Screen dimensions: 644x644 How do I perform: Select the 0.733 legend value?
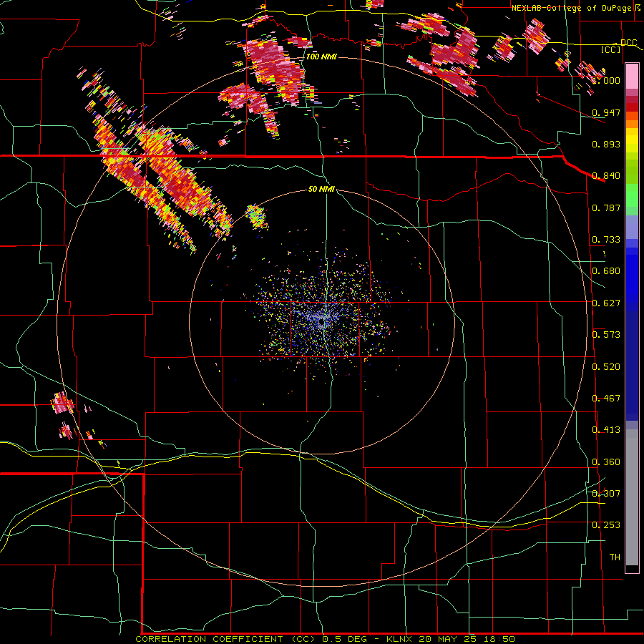pyautogui.click(x=606, y=240)
